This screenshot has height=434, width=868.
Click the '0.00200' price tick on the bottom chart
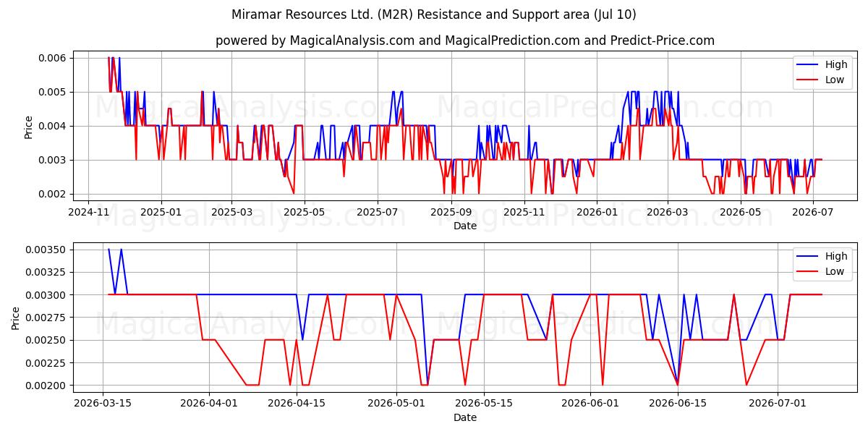[46, 386]
